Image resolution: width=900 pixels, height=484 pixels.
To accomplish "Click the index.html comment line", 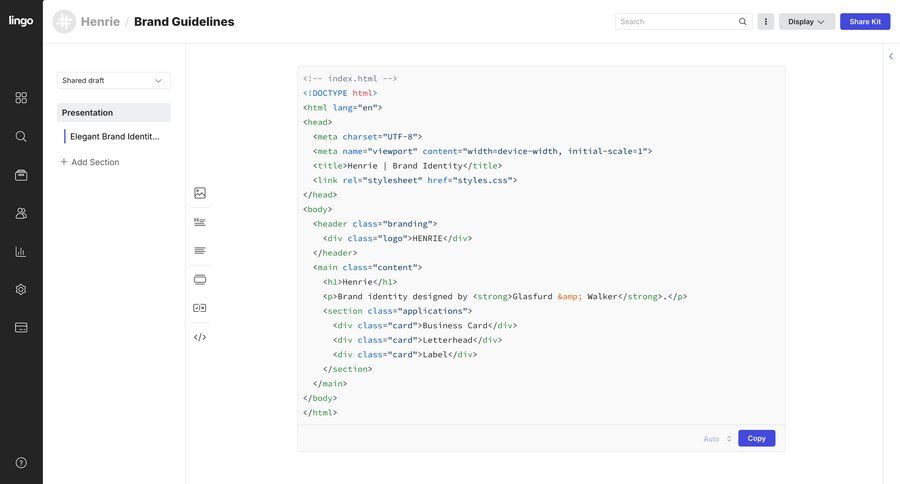I will click(350, 79).
